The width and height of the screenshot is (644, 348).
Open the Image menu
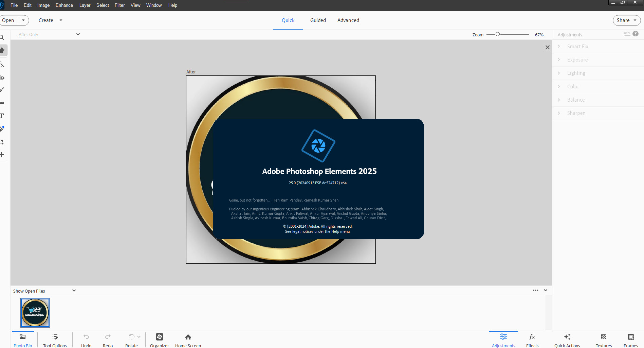pos(43,5)
